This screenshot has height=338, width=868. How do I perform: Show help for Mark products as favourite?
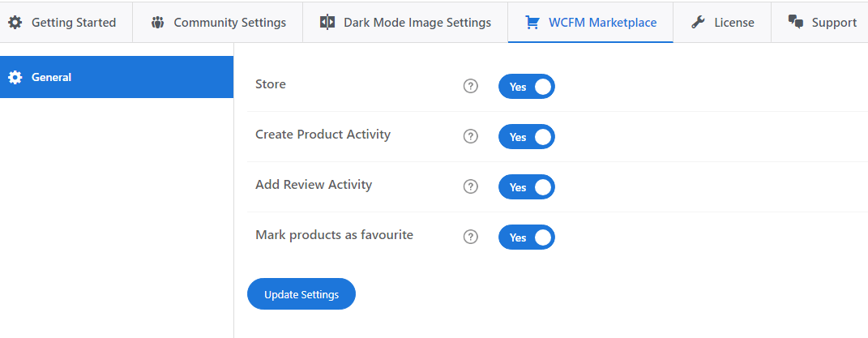coord(470,237)
